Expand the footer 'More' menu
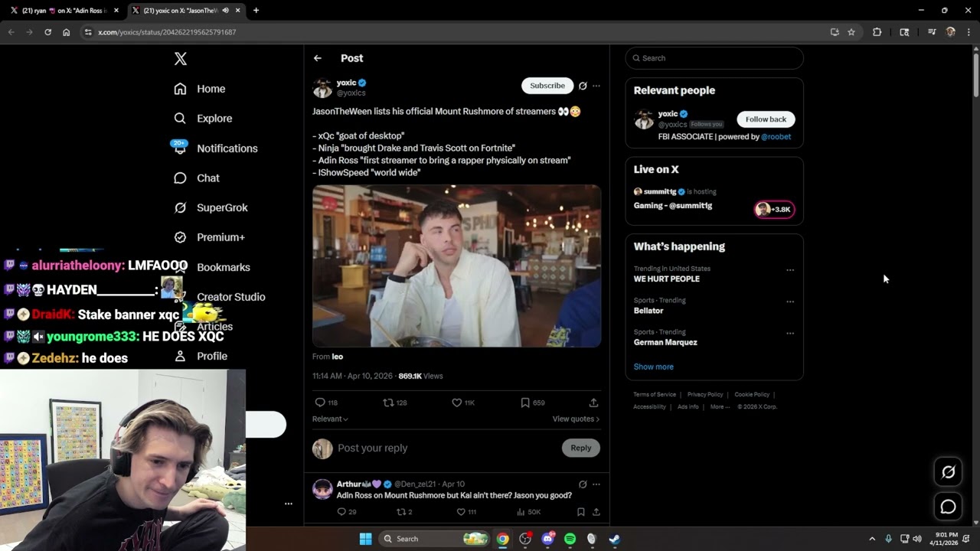The height and width of the screenshot is (551, 980). point(720,407)
